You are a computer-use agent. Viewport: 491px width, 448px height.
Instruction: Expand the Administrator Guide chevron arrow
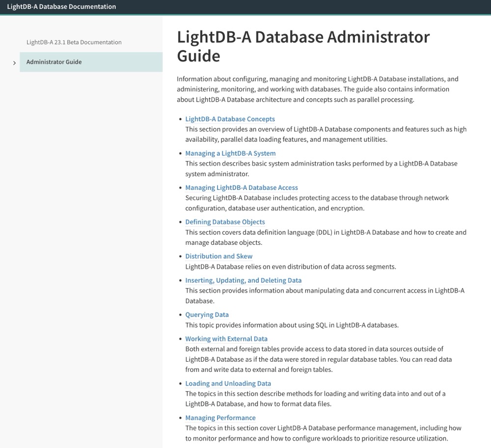14,63
